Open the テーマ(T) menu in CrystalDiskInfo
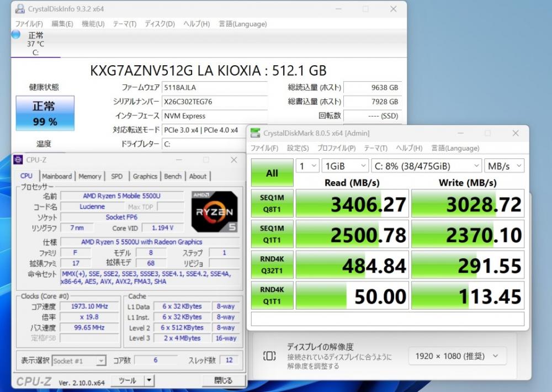552x392 pixels. (x=124, y=24)
